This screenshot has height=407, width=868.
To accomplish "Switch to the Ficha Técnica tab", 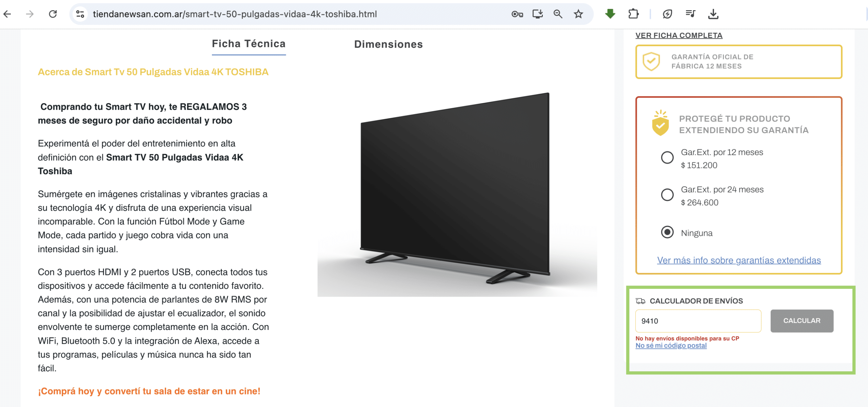I will [249, 44].
